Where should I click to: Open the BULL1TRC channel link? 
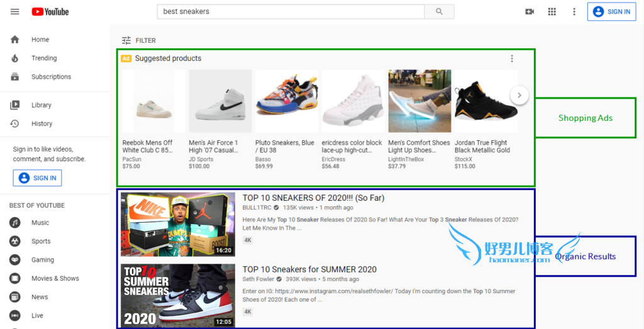coord(257,208)
